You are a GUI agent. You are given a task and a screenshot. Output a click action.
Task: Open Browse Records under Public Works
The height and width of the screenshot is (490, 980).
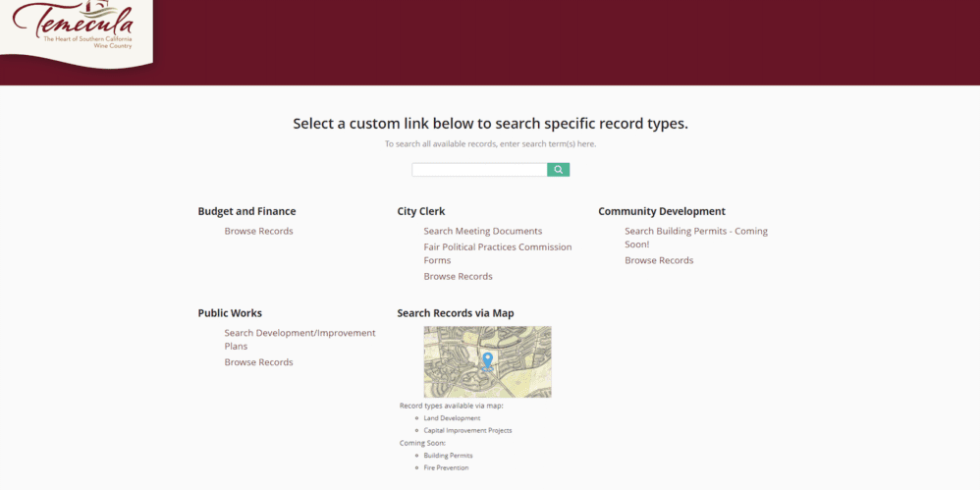258,362
